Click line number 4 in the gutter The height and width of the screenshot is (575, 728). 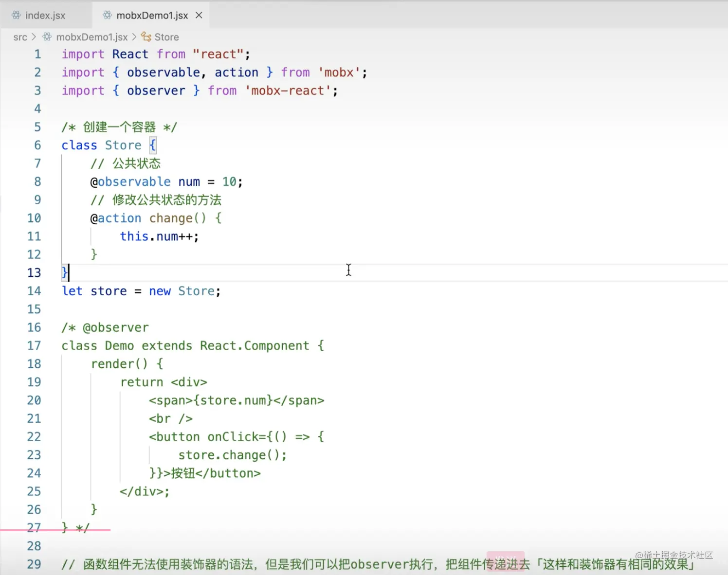click(37, 109)
